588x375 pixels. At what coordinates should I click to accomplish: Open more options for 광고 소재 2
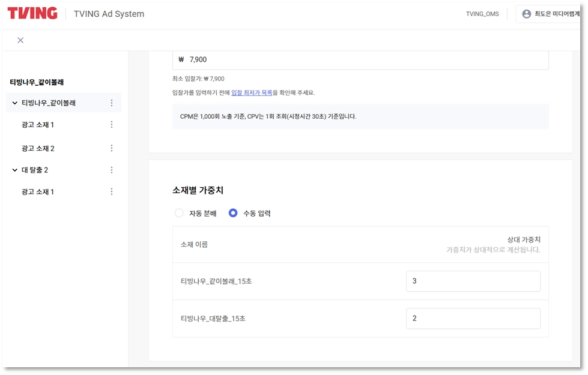coord(111,148)
